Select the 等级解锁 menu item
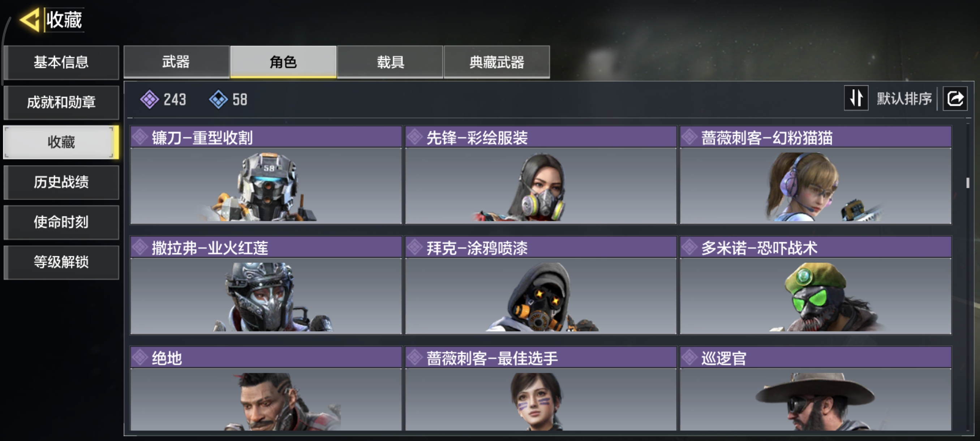980x441 pixels. pos(61,262)
